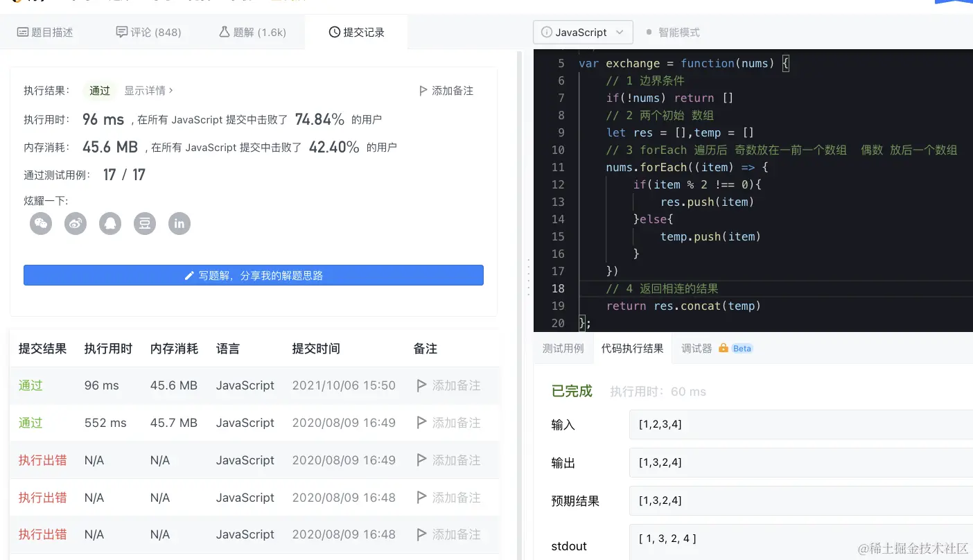Toggle 智能模式 smart mode
The height and width of the screenshot is (560, 973).
(x=672, y=33)
